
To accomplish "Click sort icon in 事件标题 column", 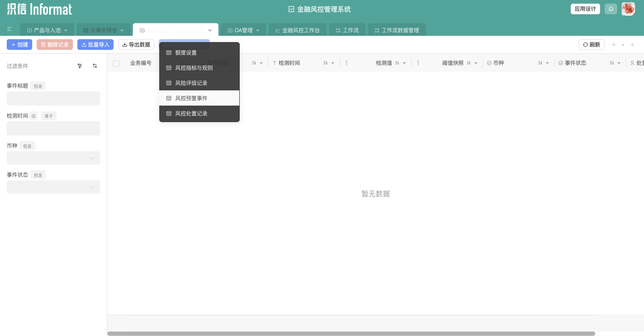I will click(254, 63).
